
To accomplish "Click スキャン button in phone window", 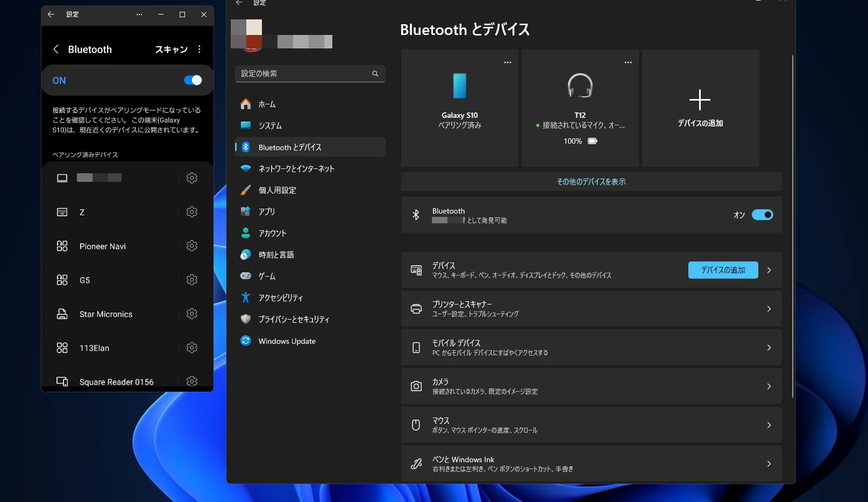I will (171, 50).
